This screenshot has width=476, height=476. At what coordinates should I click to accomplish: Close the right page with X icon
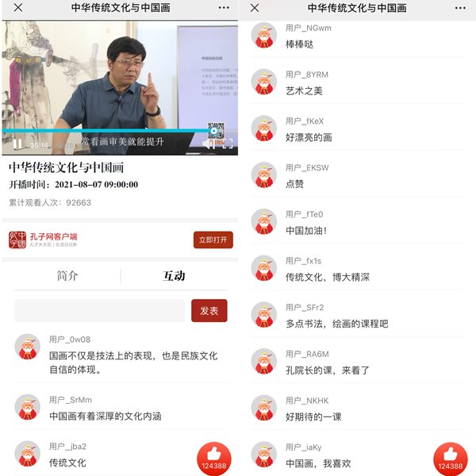[x=255, y=8]
